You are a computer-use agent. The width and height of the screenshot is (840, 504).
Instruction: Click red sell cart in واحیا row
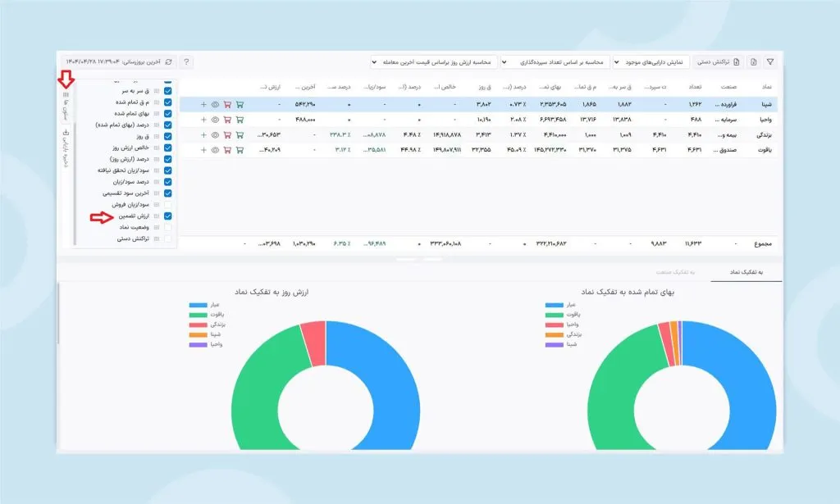227,120
